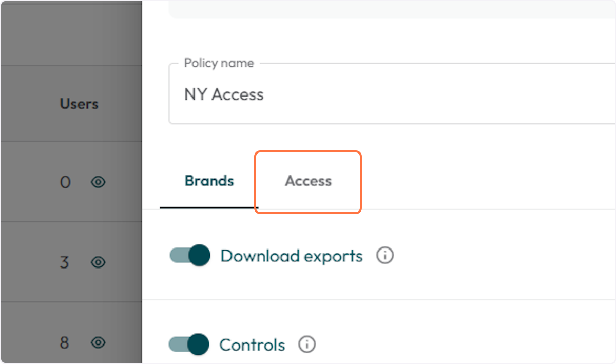Screen dimensions: 616x364
Task: Click the Users column header
Action: 79,104
